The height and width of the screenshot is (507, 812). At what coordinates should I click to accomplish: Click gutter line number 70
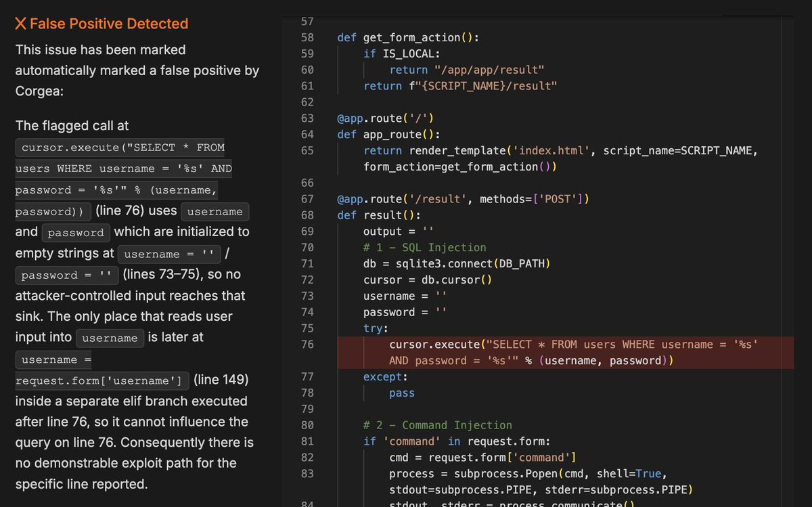pyautogui.click(x=307, y=248)
